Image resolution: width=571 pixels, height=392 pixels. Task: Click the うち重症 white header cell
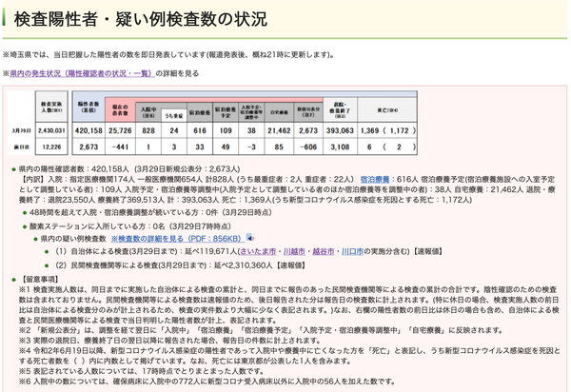click(x=174, y=115)
